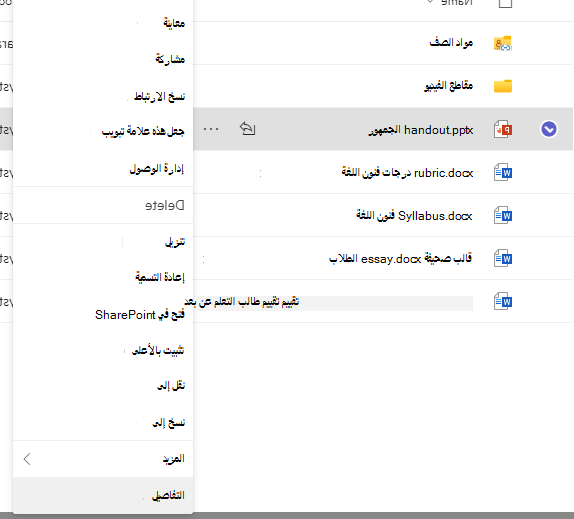Screen dimensions: 574x519
Task: Open the مواد الصف folder name
Action: point(451,42)
